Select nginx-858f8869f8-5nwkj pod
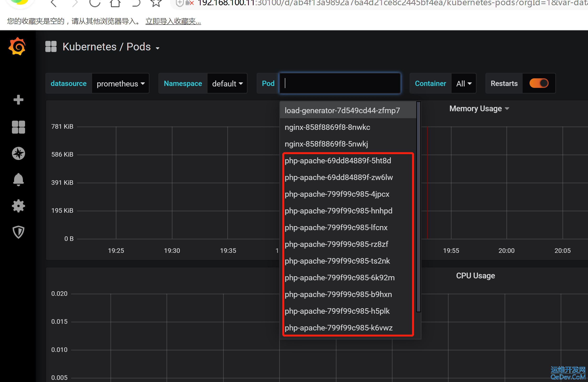This screenshot has height=382, width=588. [x=348, y=144]
